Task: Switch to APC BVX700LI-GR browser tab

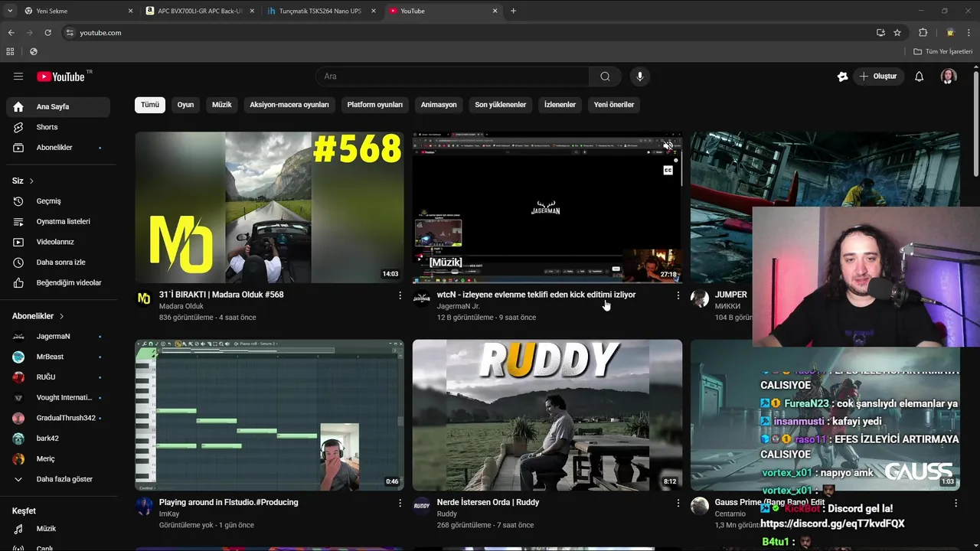Action: click(199, 11)
